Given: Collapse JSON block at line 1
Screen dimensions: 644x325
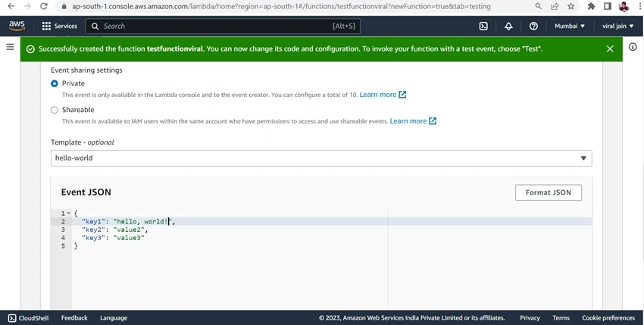Looking at the screenshot, I should 69,213.
